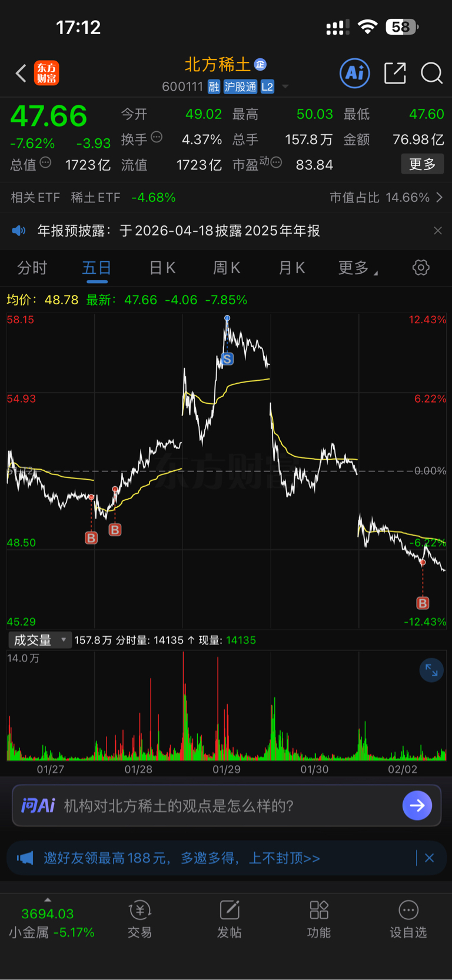The image size is (452, 980).
Task: Open chart settings hexagon icon
Action: tap(421, 268)
